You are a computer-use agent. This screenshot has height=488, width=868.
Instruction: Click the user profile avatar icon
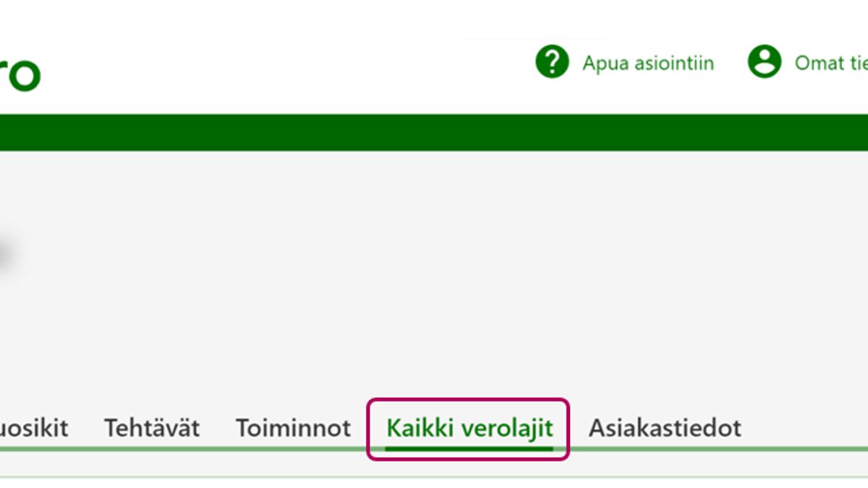[764, 62]
